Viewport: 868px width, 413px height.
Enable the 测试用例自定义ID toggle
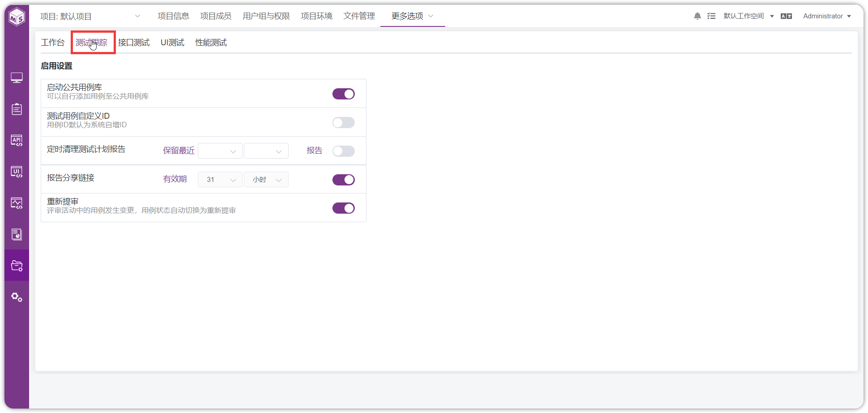click(x=344, y=122)
